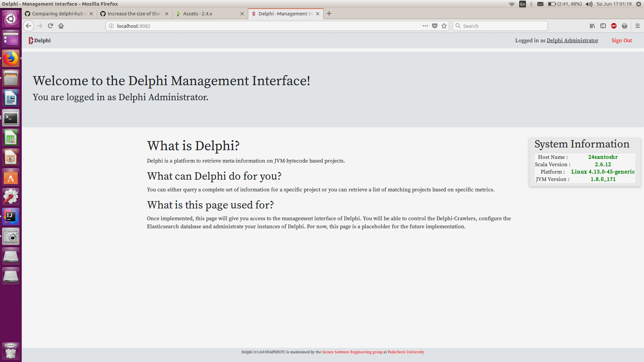Open Delphi Administrator profile link

point(572,41)
